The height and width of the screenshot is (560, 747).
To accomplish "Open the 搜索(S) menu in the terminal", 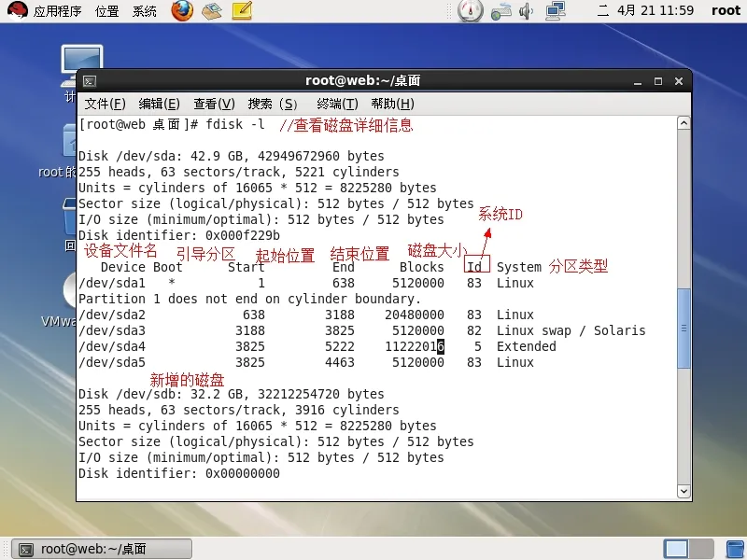I will (x=273, y=104).
